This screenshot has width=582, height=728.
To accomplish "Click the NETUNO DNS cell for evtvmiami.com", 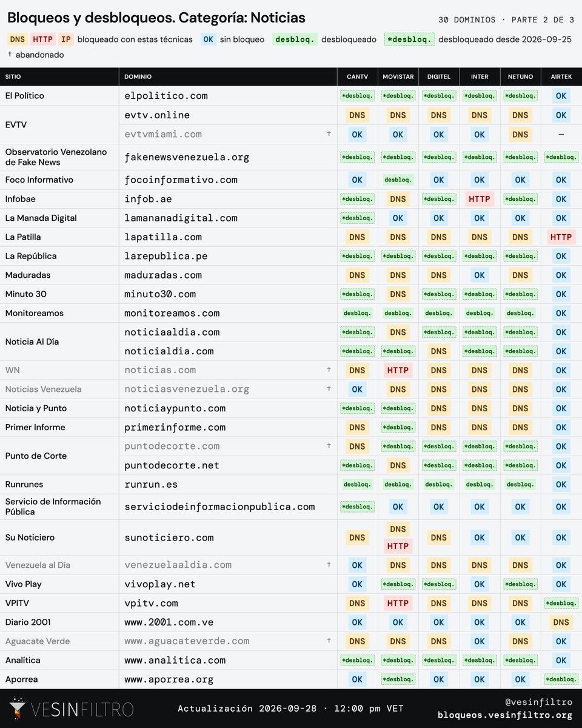I will point(520,134).
